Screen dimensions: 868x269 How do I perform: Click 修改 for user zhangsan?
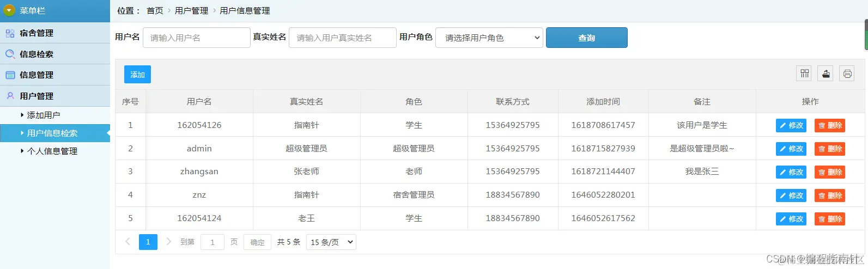(x=791, y=172)
